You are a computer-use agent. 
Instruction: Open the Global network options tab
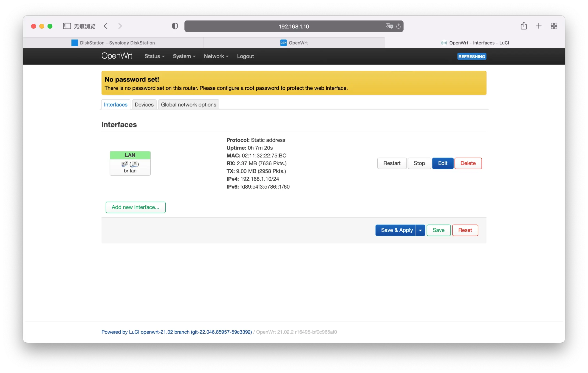tap(189, 105)
